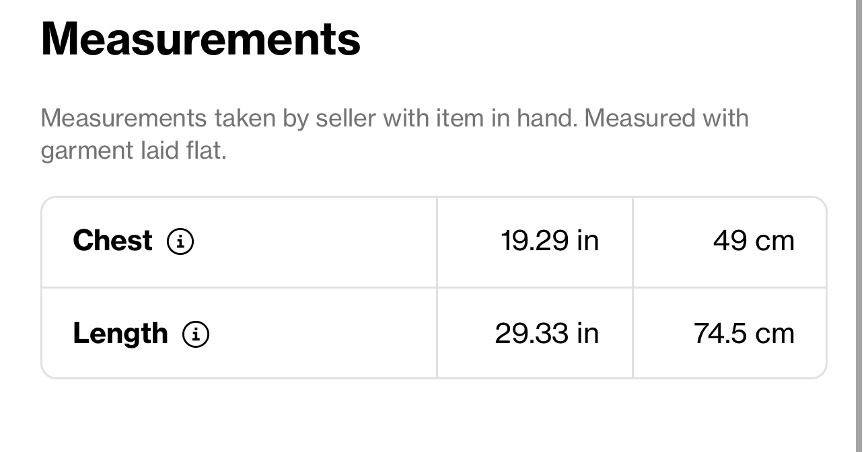Click the phrase 'Measured with' in description
Image resolution: width=868 pixels, height=452 pixels.
[x=666, y=118]
